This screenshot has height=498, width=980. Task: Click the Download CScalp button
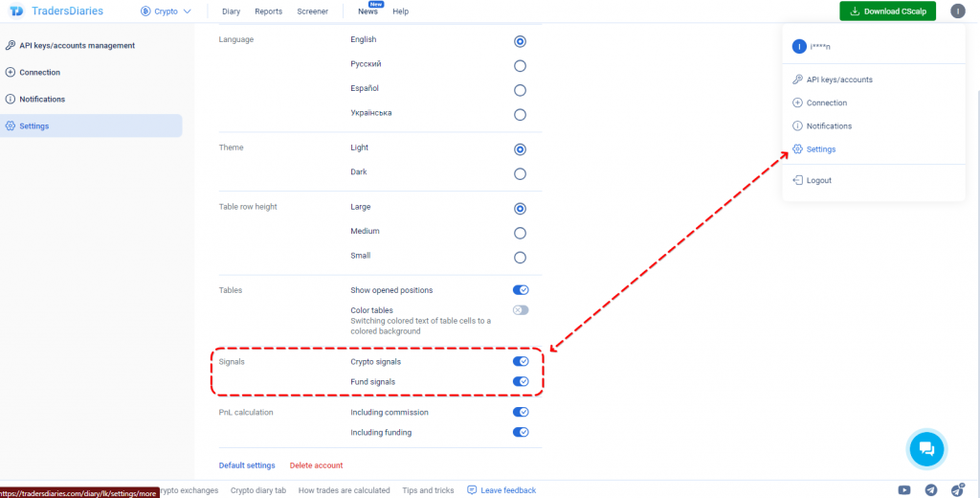tap(887, 11)
